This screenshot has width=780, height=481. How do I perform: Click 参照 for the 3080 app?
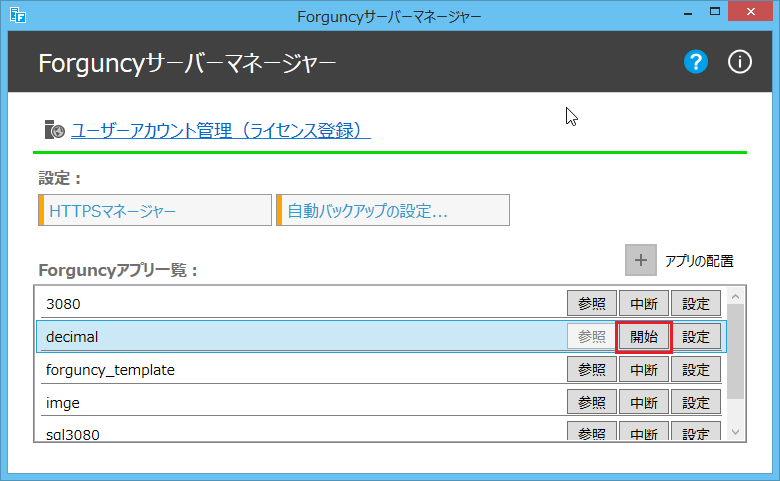click(592, 303)
